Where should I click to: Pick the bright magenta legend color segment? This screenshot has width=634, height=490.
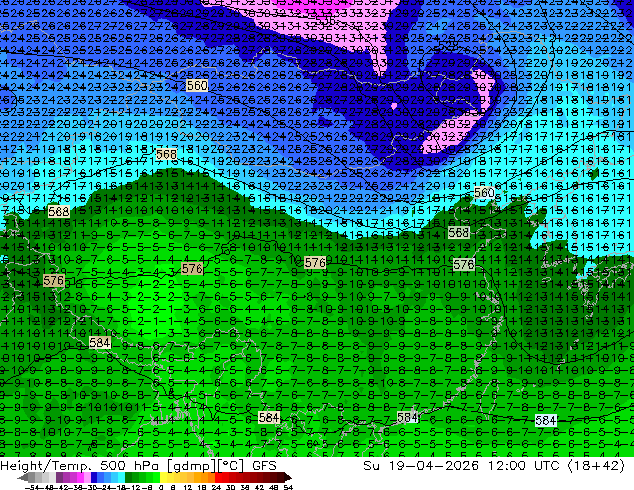click(x=80, y=477)
